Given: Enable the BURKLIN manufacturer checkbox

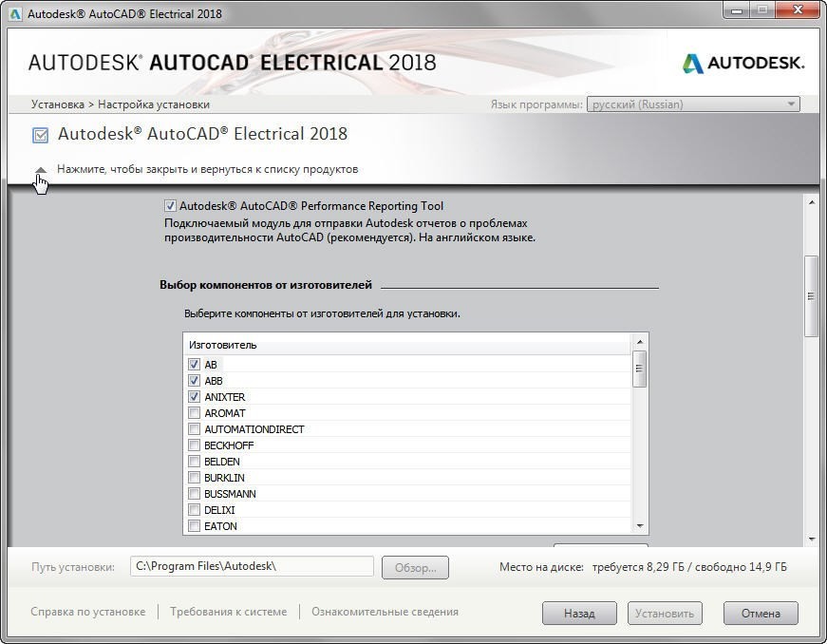Looking at the screenshot, I should click(194, 478).
